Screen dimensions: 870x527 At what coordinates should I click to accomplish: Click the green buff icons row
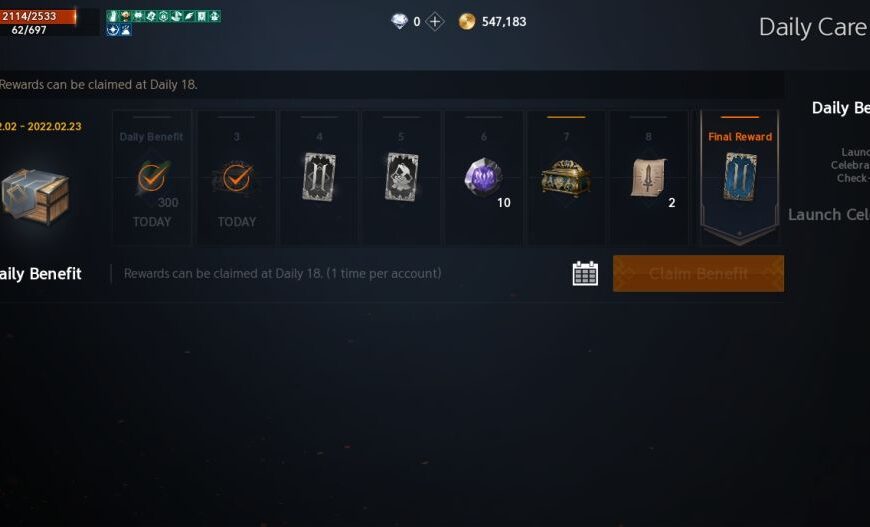point(164,16)
